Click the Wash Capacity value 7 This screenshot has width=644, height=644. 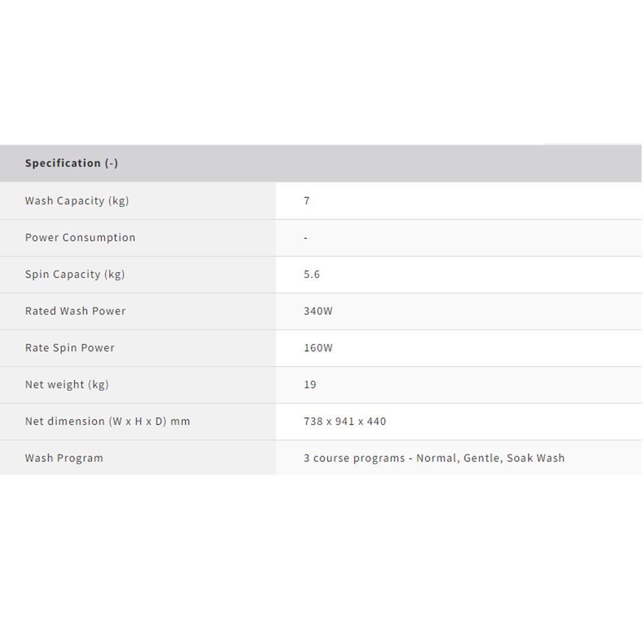coord(306,201)
